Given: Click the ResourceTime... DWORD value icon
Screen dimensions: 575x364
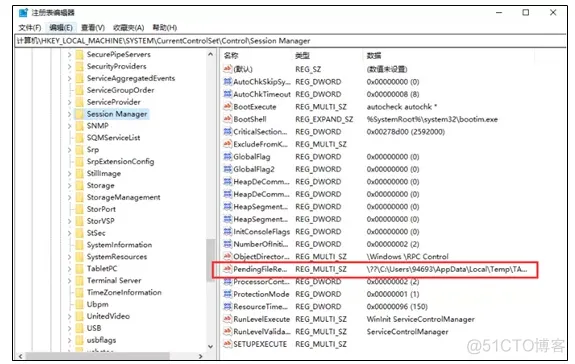Looking at the screenshot, I should 228,306.
